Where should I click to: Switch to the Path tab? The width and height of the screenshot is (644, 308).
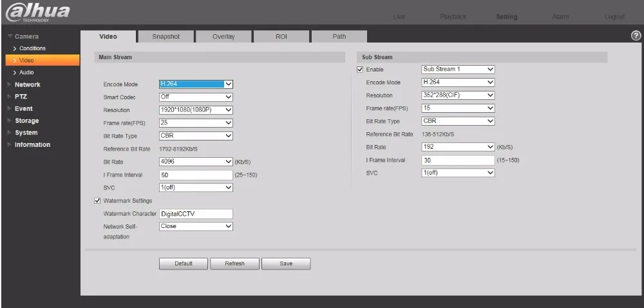point(339,37)
